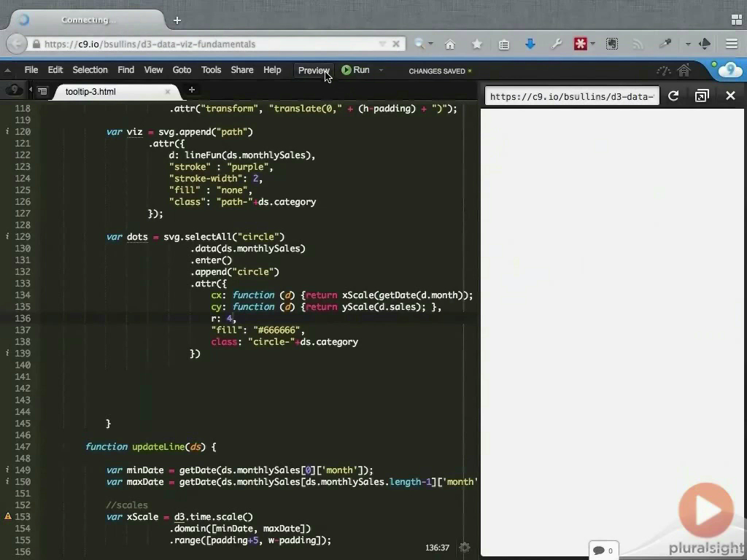Click the CHANGES SAVED status label
The image size is (747, 560).
tap(437, 71)
